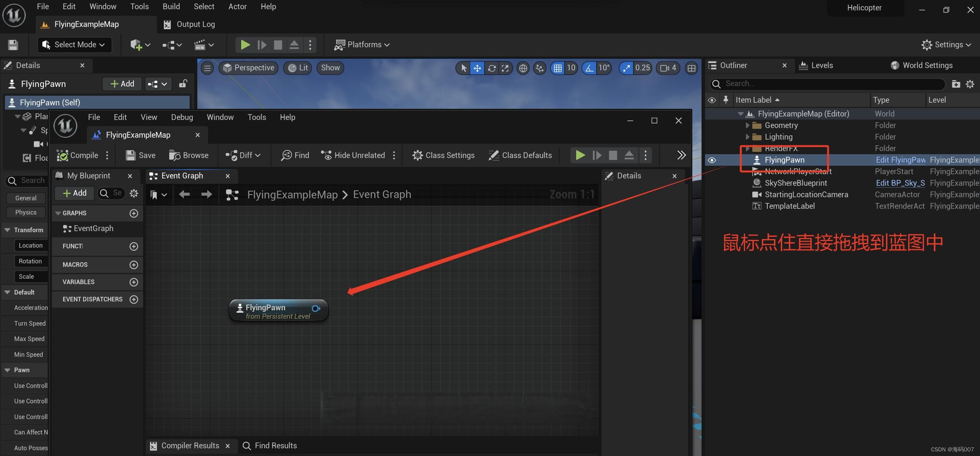
Task: Select the scale gizmo tool
Action: (x=505, y=68)
